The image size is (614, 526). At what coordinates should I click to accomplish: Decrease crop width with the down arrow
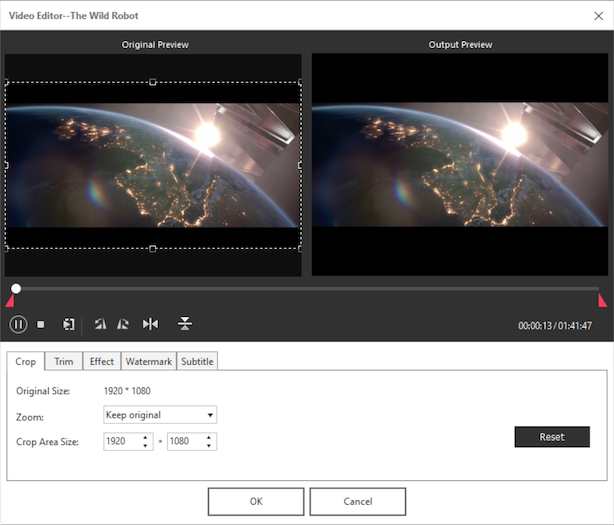145,446
